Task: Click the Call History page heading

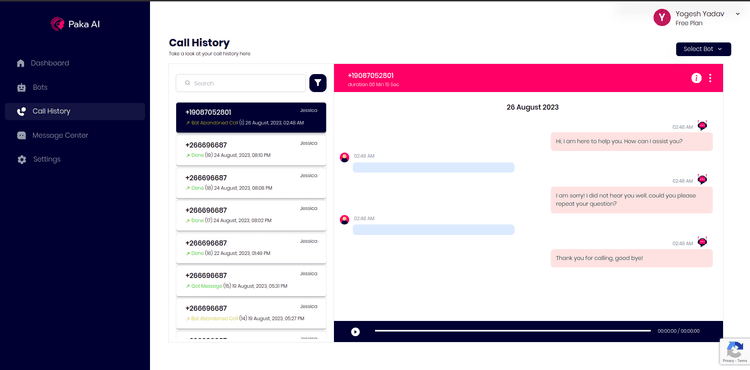Action: point(199,43)
